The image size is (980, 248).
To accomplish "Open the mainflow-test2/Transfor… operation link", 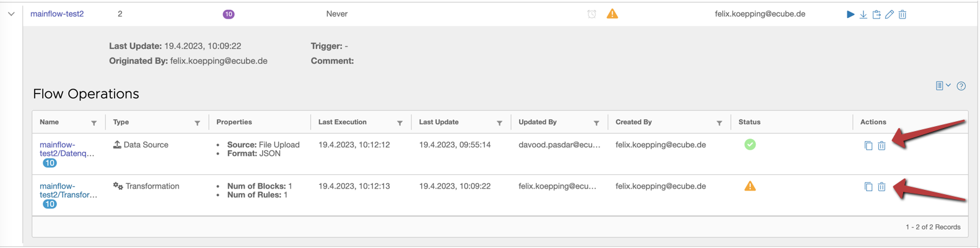I will 68,190.
